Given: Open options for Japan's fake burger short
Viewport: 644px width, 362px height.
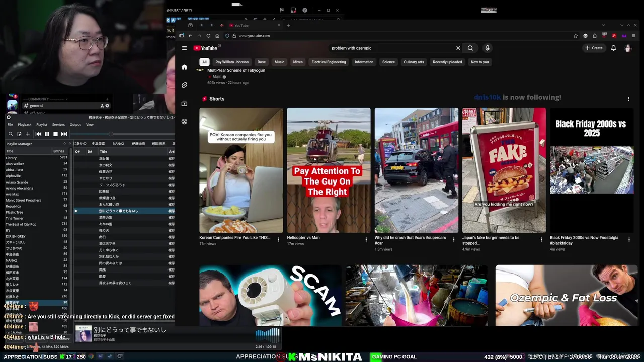Looking at the screenshot, I should coord(541,240).
